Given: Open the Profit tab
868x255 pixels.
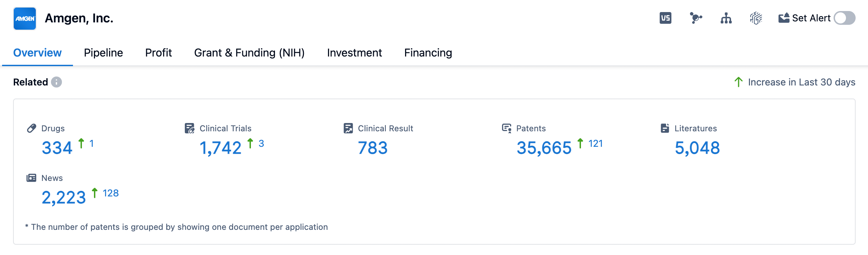Looking at the screenshot, I should click(x=158, y=53).
